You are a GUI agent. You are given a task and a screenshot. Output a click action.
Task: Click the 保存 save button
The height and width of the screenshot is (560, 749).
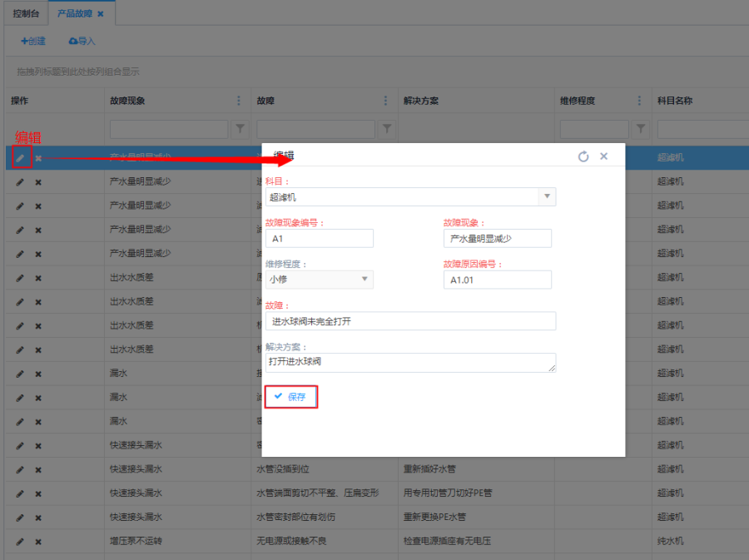(x=290, y=397)
